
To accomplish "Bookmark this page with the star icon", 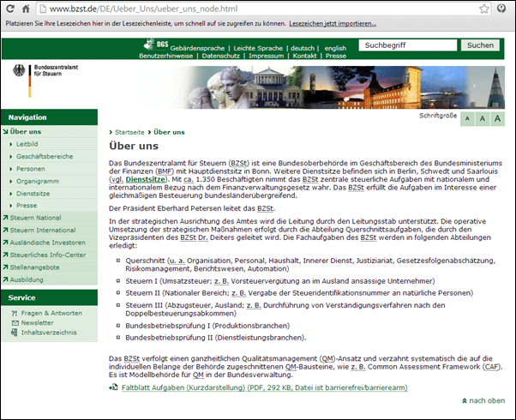I will tap(483, 9).
